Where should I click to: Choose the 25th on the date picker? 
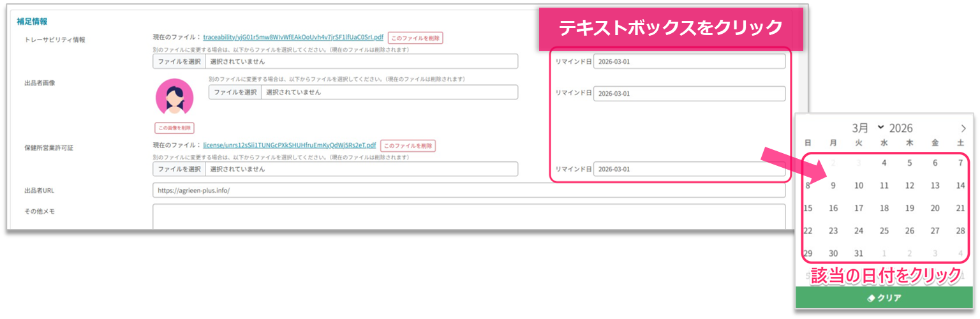[x=884, y=231]
